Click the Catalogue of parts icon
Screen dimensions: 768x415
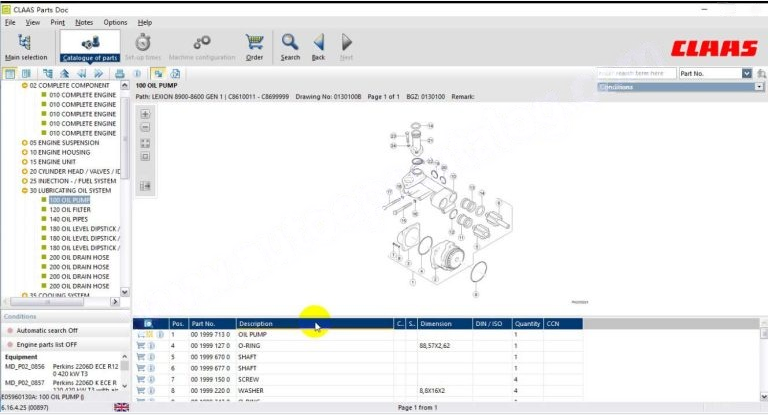point(90,46)
